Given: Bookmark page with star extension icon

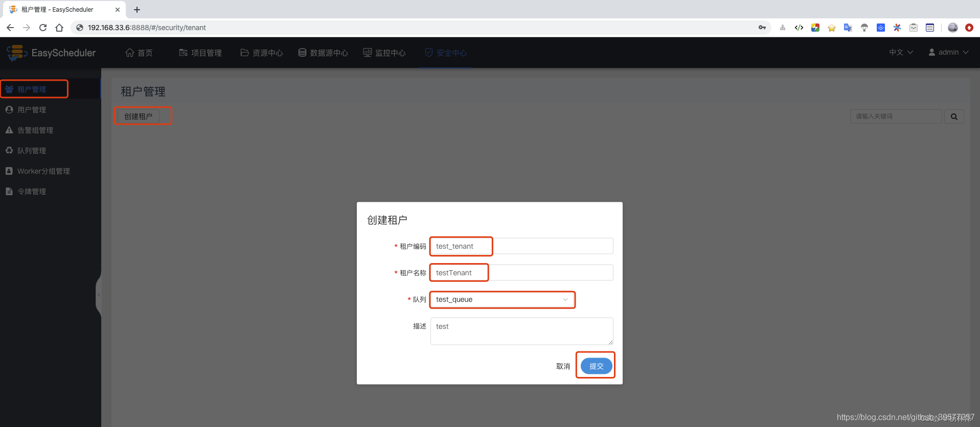Looking at the screenshot, I should [832, 28].
